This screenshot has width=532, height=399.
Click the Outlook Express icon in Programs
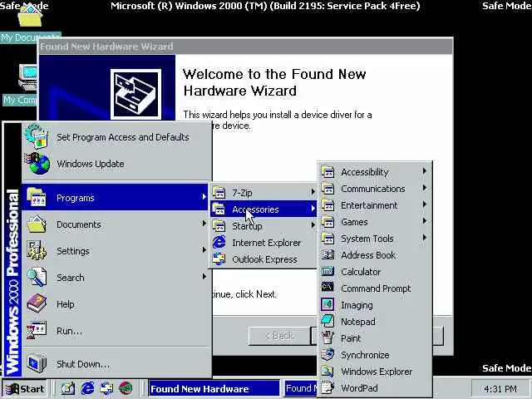(219, 259)
